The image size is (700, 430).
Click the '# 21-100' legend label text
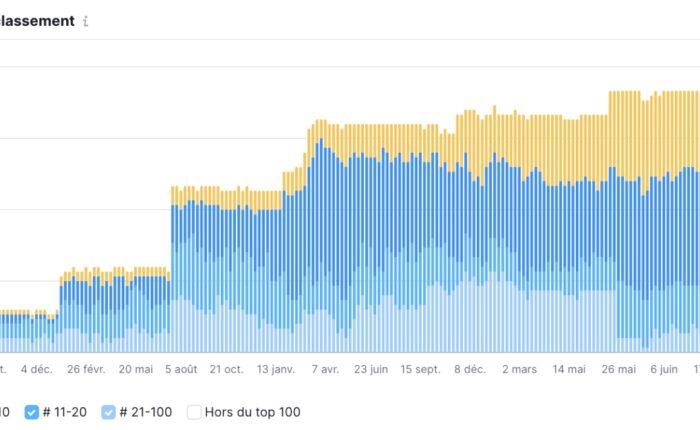tap(145, 411)
